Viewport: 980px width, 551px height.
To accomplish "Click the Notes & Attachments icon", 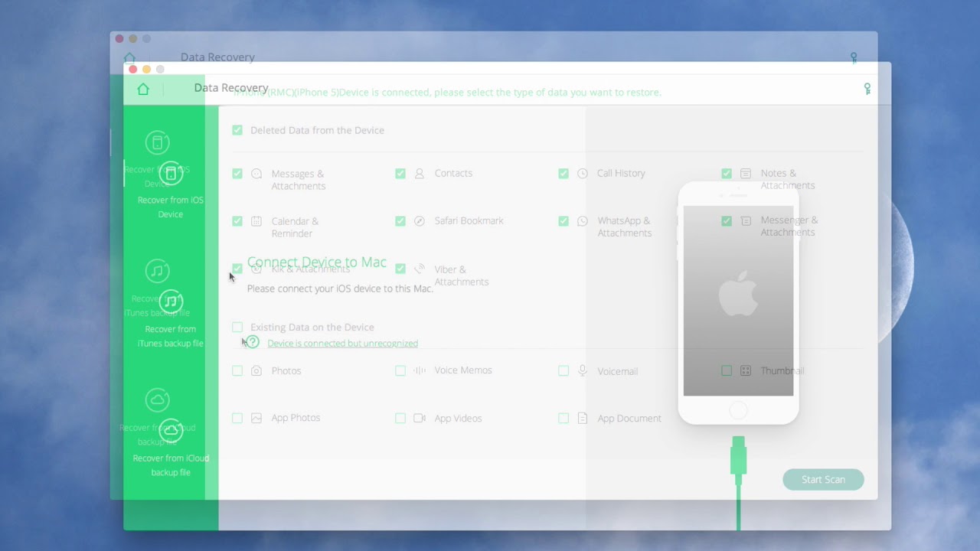I will [746, 174].
